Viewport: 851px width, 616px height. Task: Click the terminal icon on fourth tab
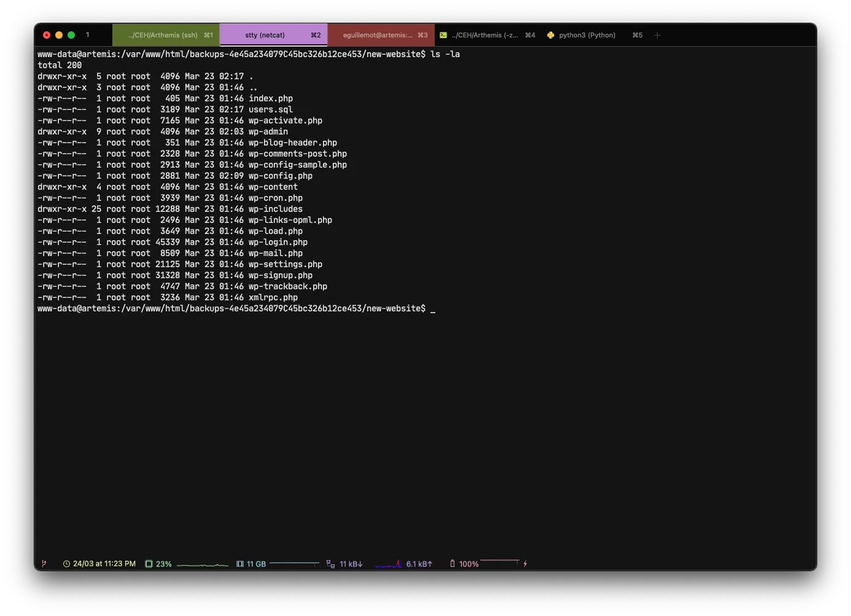pos(443,35)
